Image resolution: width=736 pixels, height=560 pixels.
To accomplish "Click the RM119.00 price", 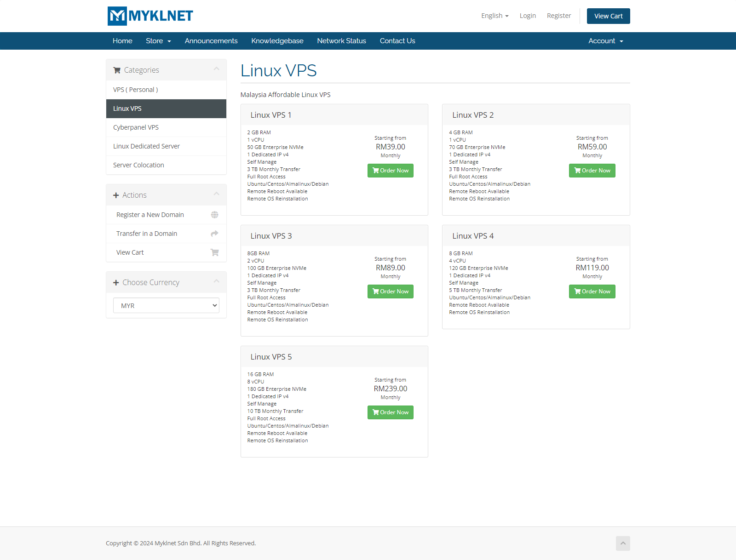I will pyautogui.click(x=592, y=268).
